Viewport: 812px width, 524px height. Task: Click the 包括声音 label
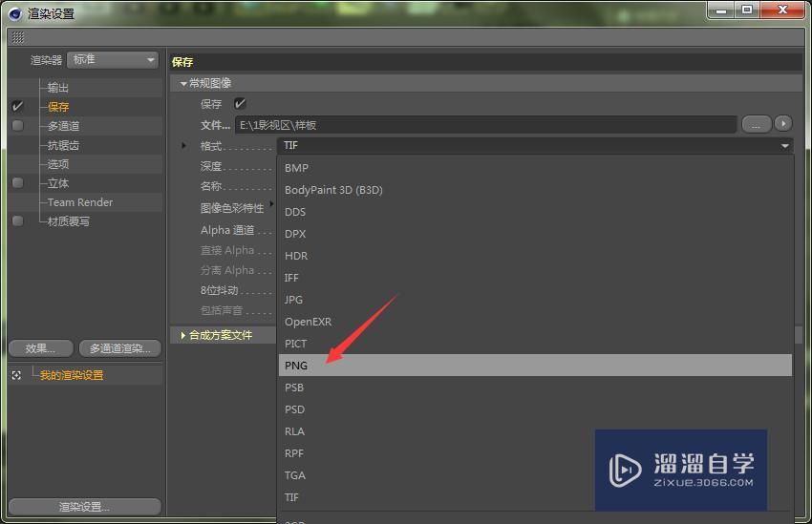click(x=221, y=310)
